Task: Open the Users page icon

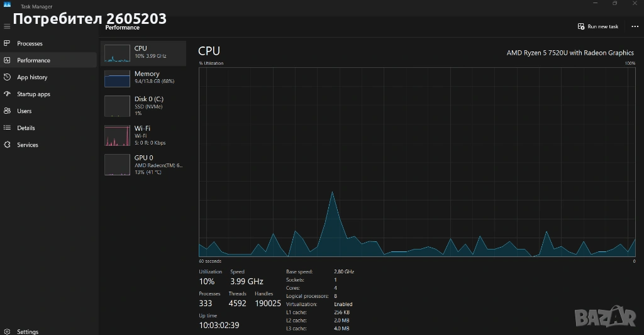Action: tap(7, 111)
